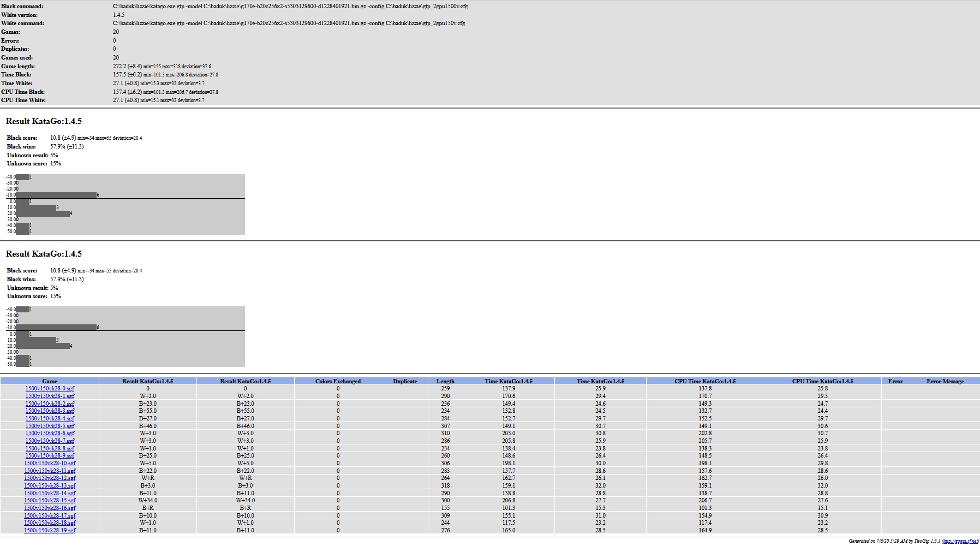
Task: Click the "Length" column header
Action: click(445, 381)
